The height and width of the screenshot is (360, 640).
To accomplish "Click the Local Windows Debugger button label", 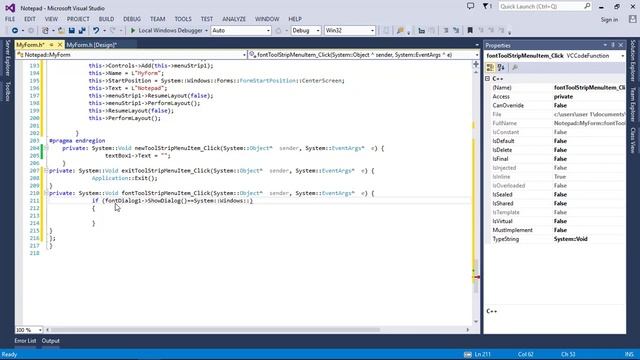I will click(x=170, y=31).
